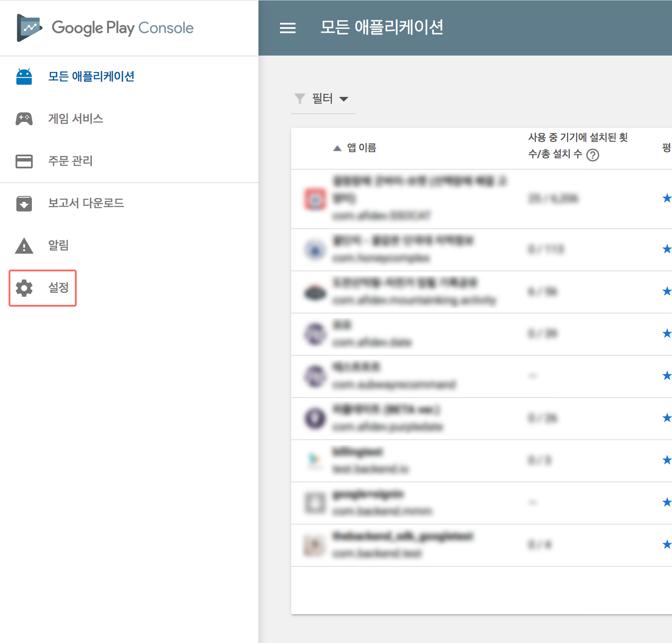Viewport: 672px width, 643px height.
Task: Open the hamburger menu in header
Action: pos(288,28)
